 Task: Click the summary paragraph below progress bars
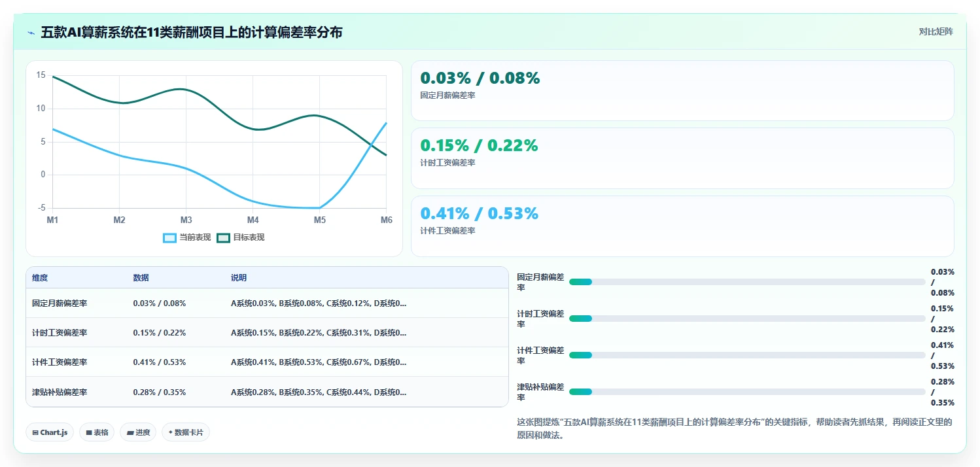click(735, 428)
